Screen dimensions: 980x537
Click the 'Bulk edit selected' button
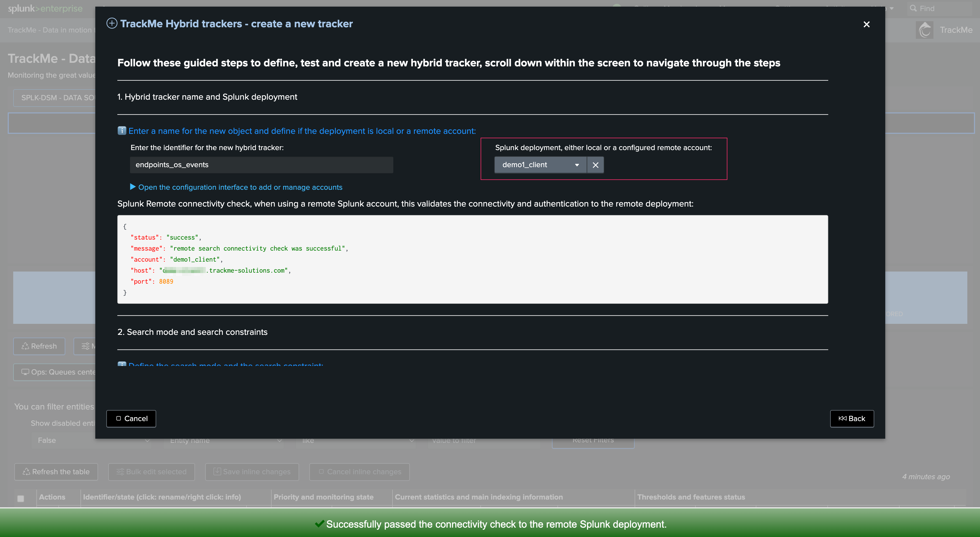(x=151, y=471)
